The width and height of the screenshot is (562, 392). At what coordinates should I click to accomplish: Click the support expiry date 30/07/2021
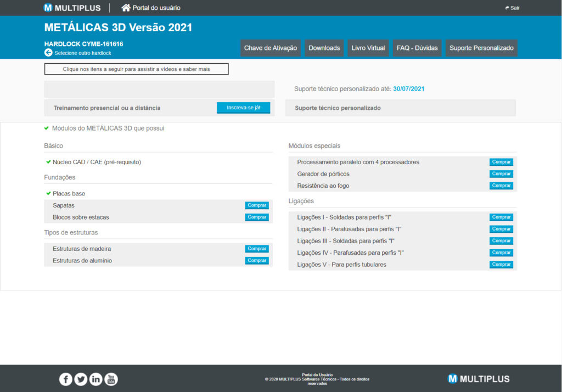tap(408, 89)
